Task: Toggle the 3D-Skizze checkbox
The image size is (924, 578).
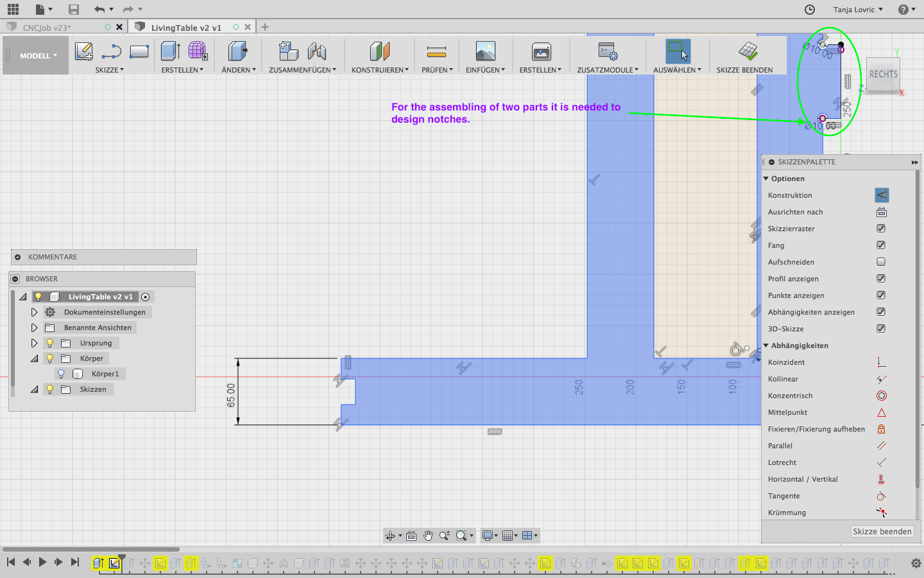Action: pyautogui.click(x=881, y=329)
